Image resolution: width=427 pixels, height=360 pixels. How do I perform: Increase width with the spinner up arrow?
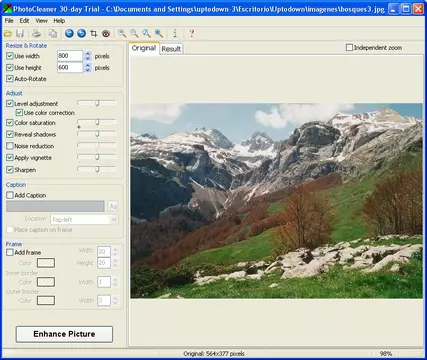click(88, 53)
